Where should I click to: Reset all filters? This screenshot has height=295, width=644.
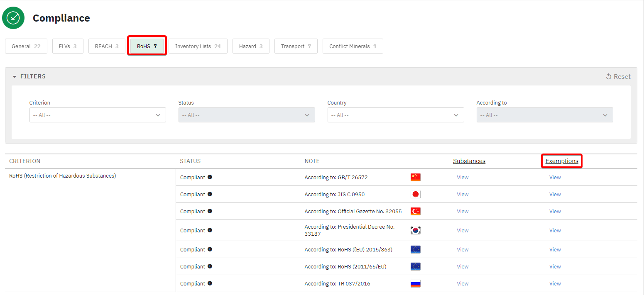(618, 76)
